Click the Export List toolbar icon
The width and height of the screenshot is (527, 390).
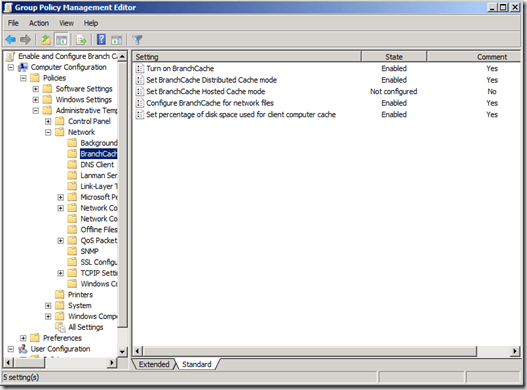[81, 40]
